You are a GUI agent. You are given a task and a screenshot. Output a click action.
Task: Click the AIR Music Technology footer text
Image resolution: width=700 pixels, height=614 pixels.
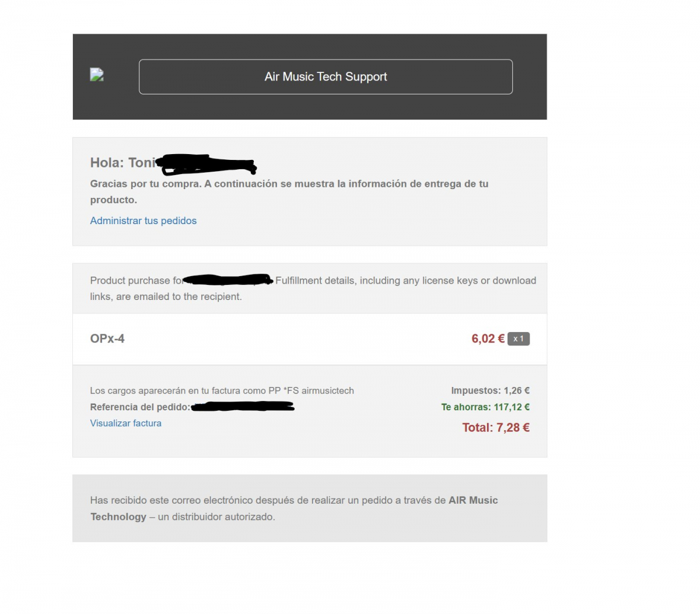click(294, 508)
